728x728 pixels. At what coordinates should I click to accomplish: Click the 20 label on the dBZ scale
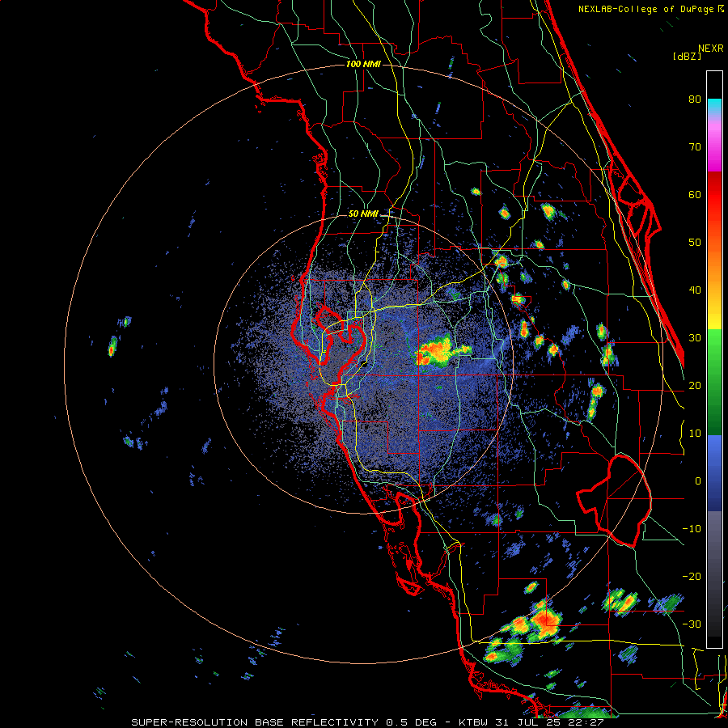[x=695, y=385]
